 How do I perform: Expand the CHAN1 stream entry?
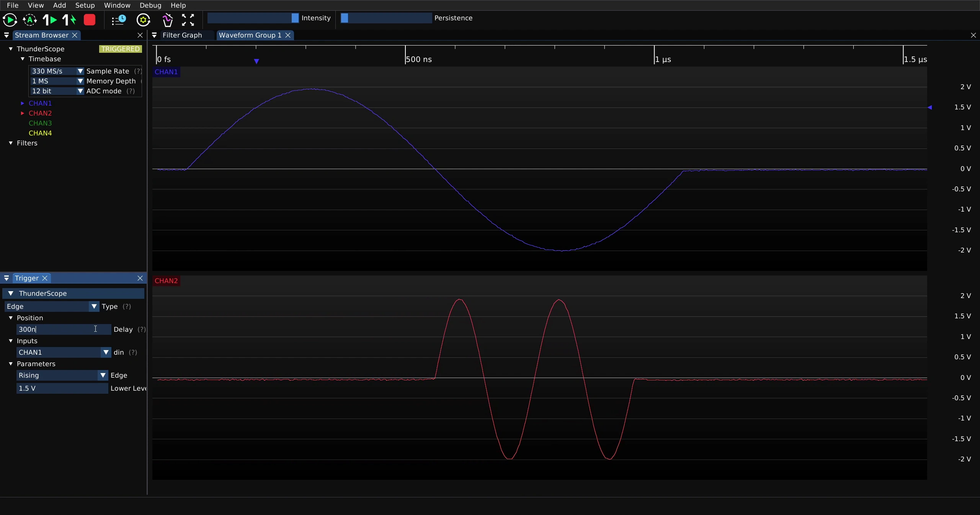[22, 103]
